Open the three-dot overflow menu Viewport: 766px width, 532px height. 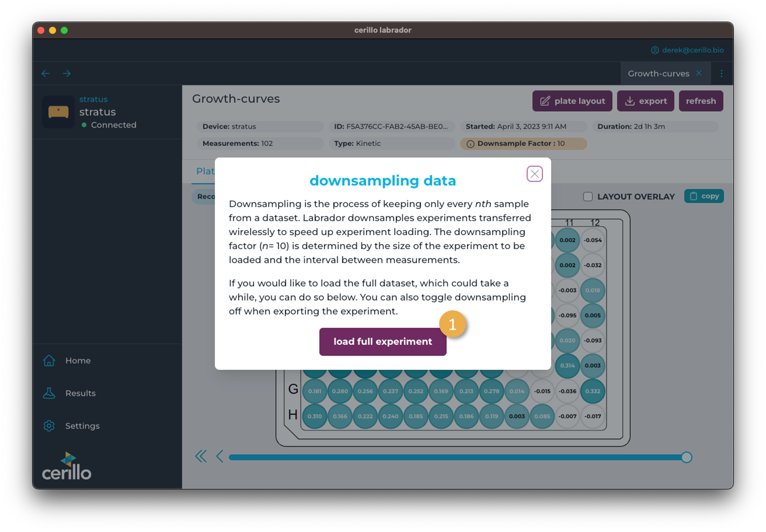pos(722,73)
